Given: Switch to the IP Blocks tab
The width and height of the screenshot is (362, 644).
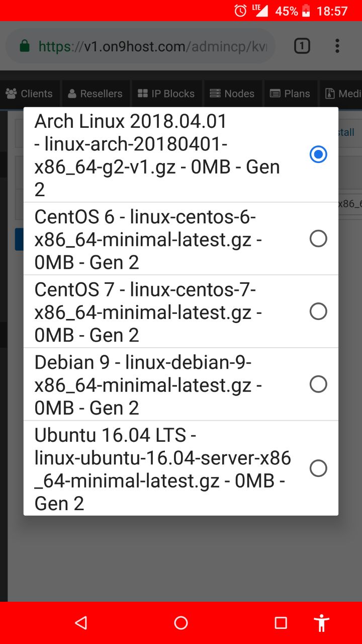Looking at the screenshot, I should pos(166,94).
